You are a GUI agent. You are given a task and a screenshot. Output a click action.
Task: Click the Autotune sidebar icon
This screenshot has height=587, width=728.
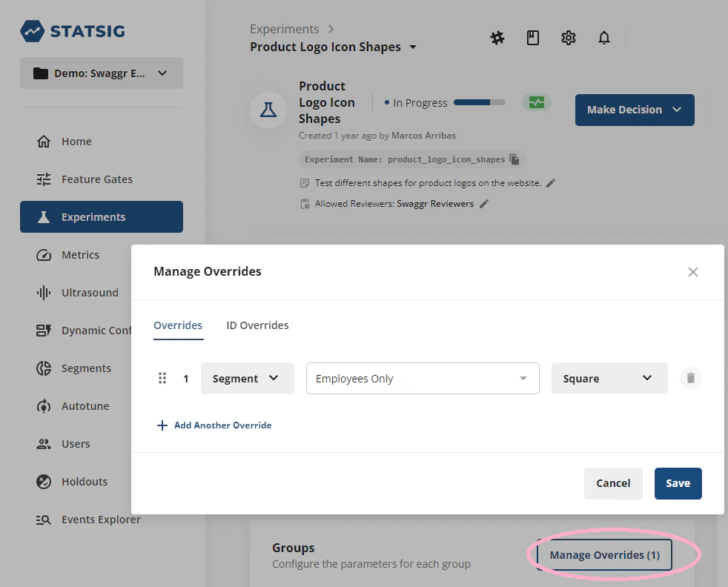[44, 406]
